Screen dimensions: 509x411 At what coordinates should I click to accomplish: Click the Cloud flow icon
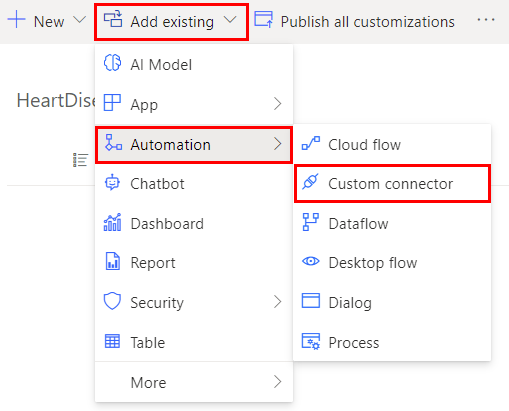[x=311, y=143]
